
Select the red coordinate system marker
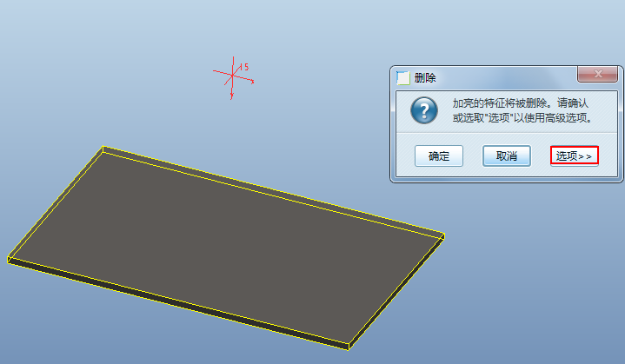tap(233, 77)
